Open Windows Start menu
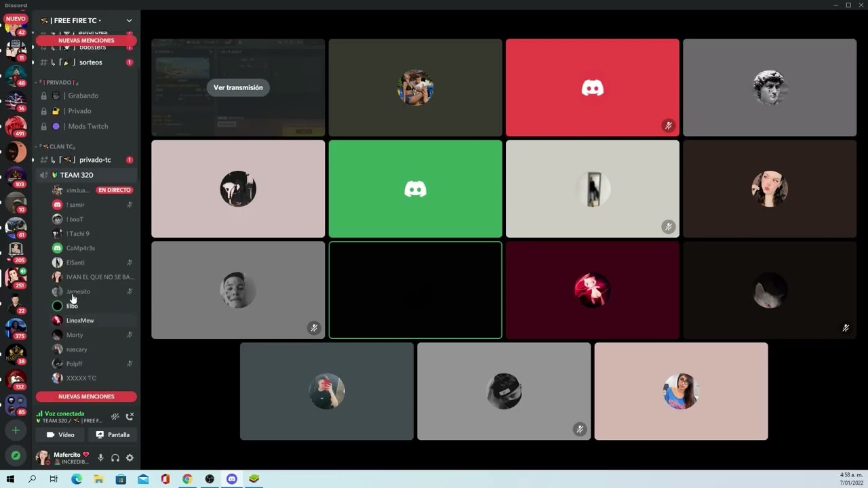Screen dimensions: 868x488 [10, 479]
